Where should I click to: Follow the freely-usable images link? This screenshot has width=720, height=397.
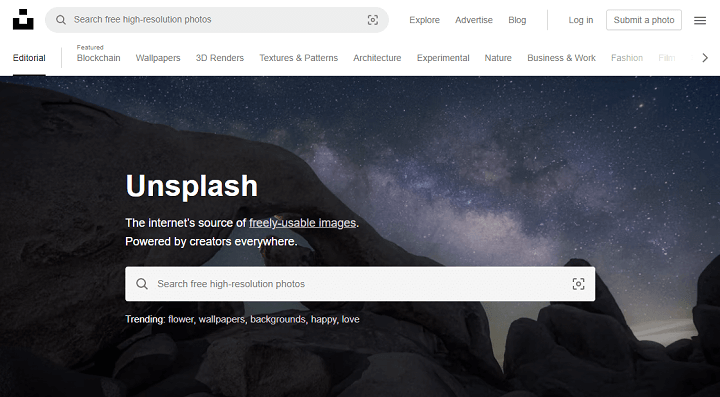[303, 223]
